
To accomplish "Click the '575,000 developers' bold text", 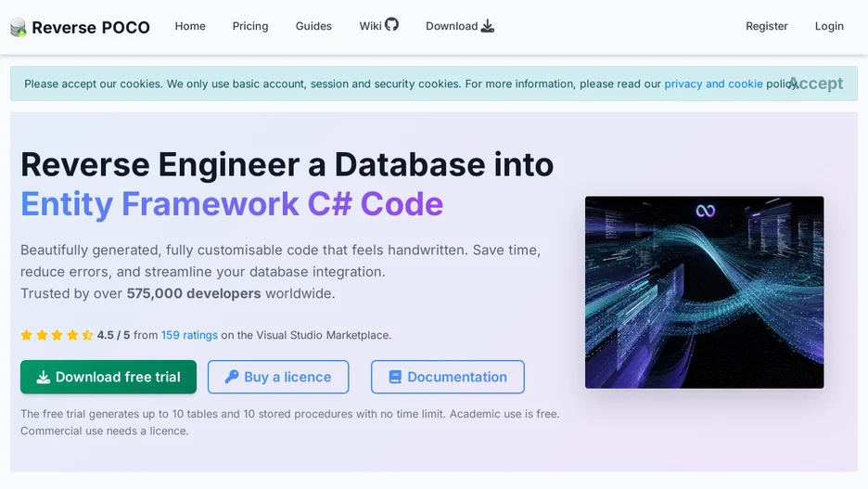I will tap(194, 293).
